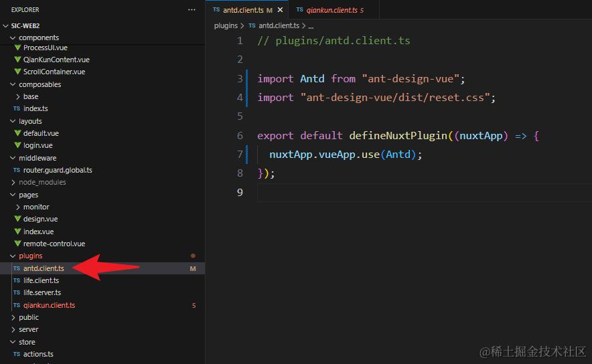Open design.vue page file
The image size is (592, 364).
click(x=40, y=219)
